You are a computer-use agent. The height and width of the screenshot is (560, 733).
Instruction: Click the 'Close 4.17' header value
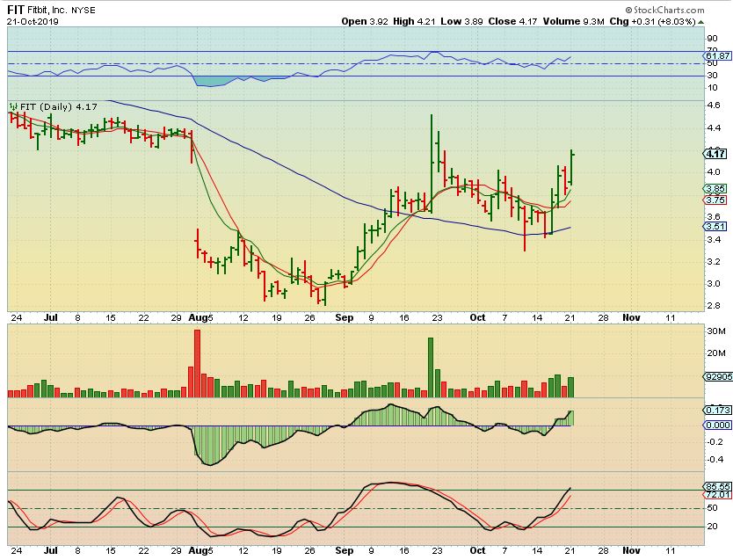coord(512,21)
